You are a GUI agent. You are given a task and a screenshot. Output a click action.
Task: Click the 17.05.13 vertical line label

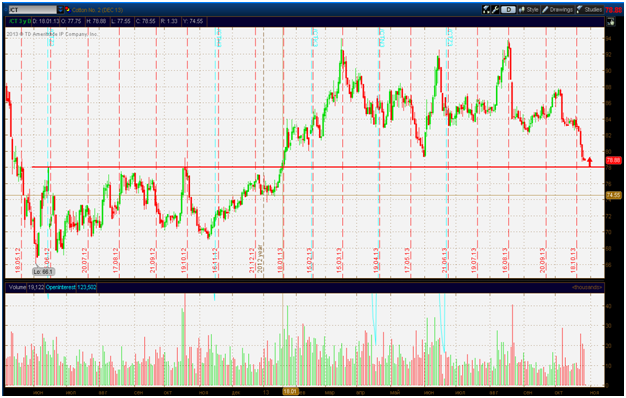(407, 261)
